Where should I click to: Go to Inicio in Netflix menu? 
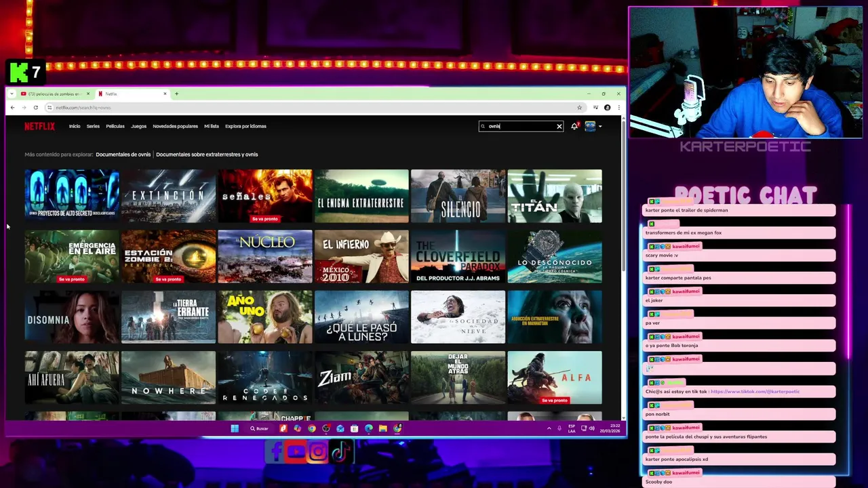(75, 126)
